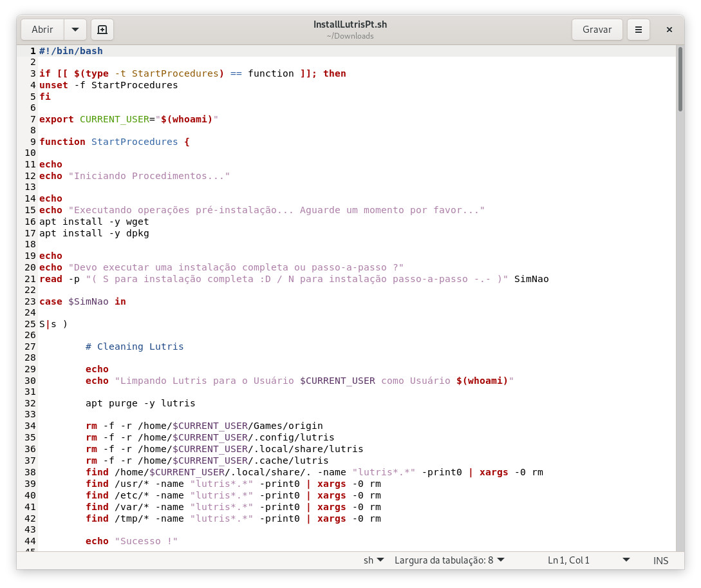Click the "Iniciando Procedimentos..." echo line

pos(135,176)
